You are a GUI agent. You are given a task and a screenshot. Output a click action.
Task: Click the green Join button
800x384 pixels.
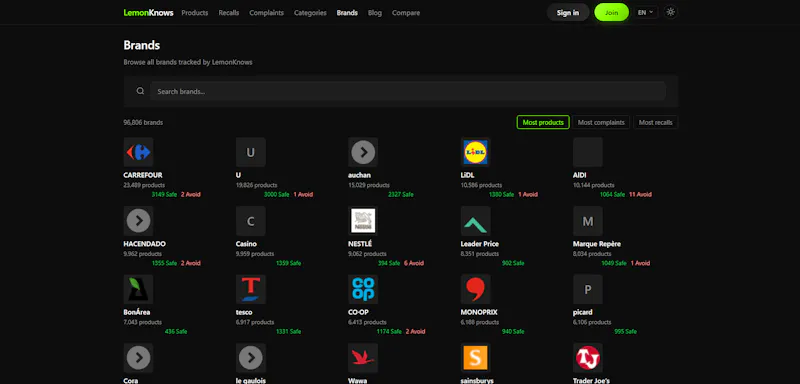(611, 13)
